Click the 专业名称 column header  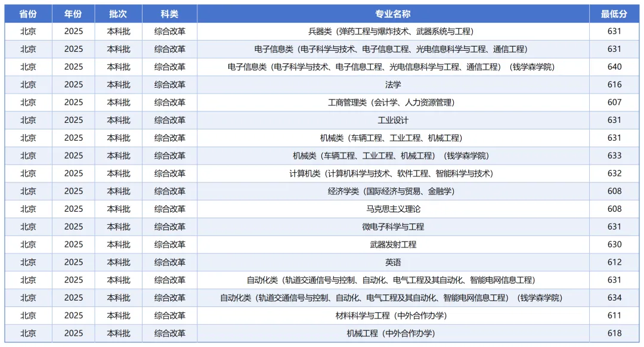point(393,14)
